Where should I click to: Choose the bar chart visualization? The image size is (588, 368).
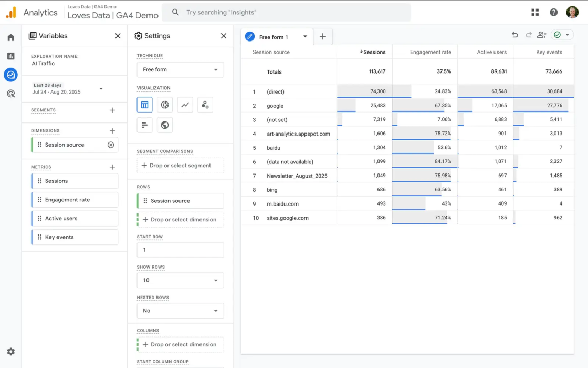[x=145, y=125]
